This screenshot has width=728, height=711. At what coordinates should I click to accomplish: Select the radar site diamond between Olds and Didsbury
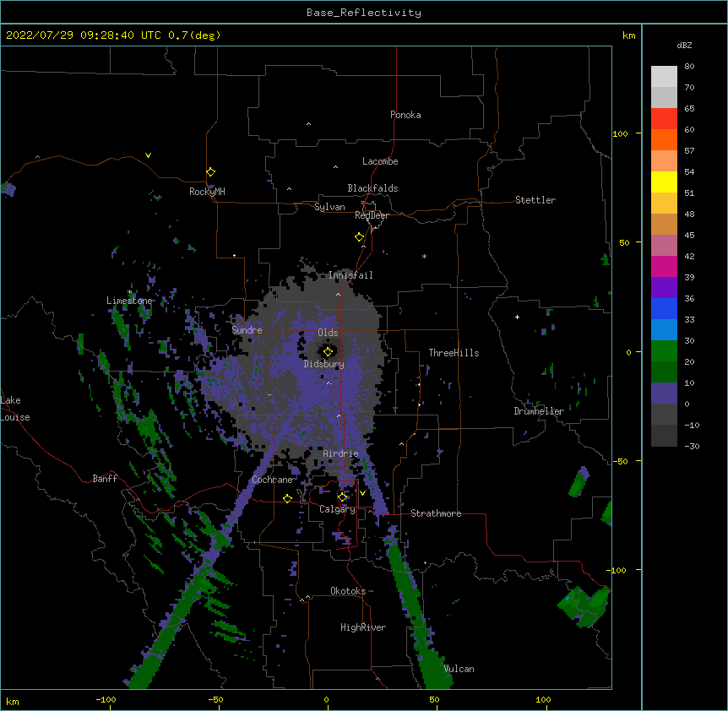tap(328, 352)
